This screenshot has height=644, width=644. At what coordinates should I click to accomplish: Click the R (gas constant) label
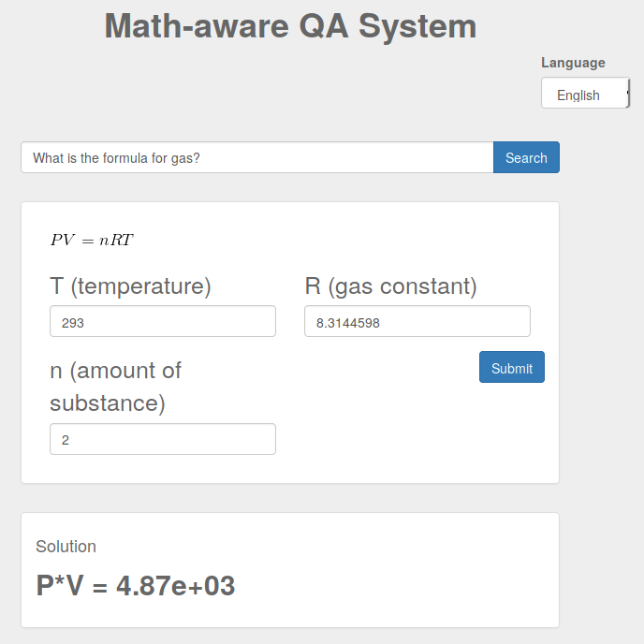pos(390,286)
